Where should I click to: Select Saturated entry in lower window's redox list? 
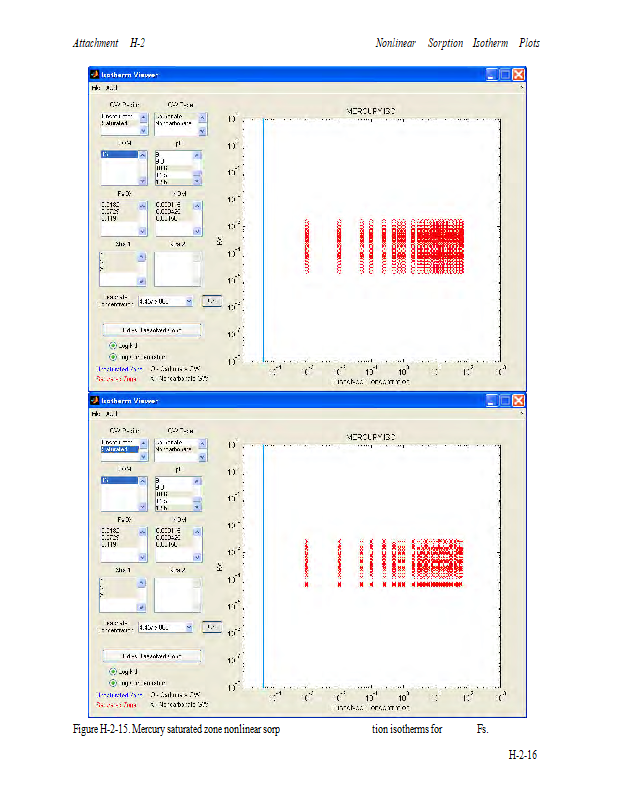point(118,450)
